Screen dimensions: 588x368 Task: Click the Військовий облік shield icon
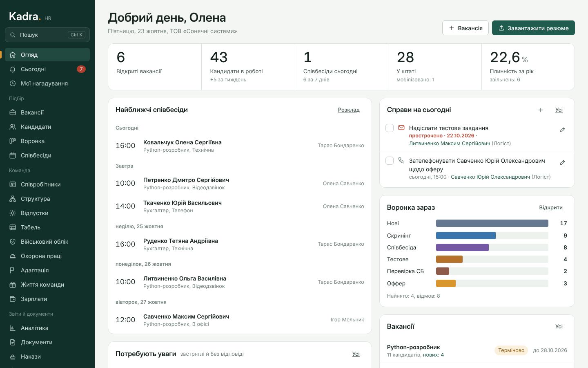coord(13,242)
